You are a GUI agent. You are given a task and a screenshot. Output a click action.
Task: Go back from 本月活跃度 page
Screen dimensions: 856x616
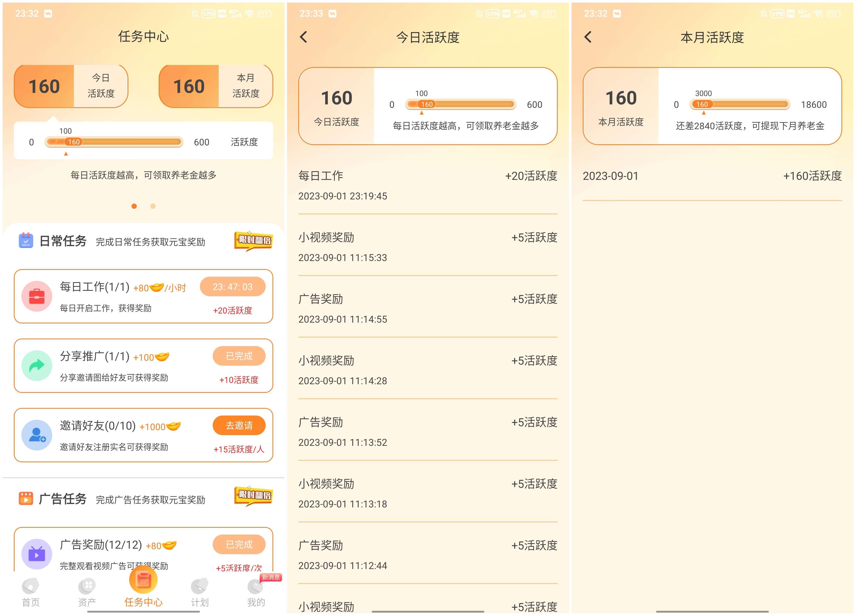tap(588, 37)
